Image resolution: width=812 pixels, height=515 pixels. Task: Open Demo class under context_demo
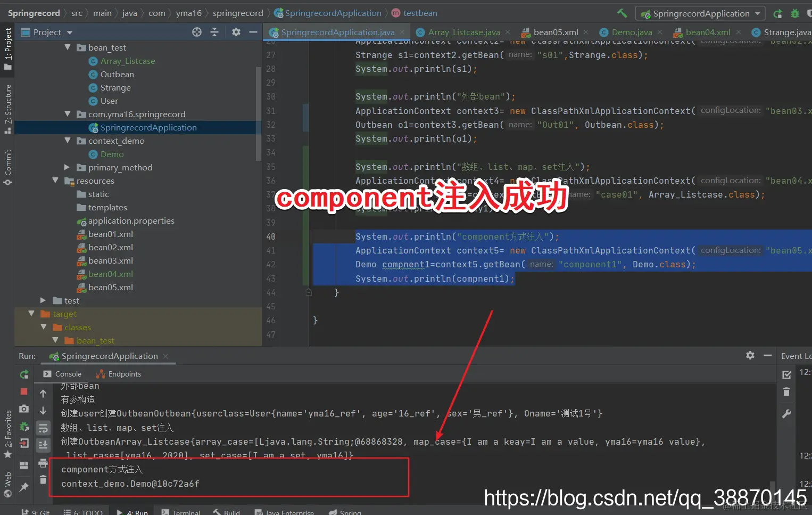[x=112, y=154]
